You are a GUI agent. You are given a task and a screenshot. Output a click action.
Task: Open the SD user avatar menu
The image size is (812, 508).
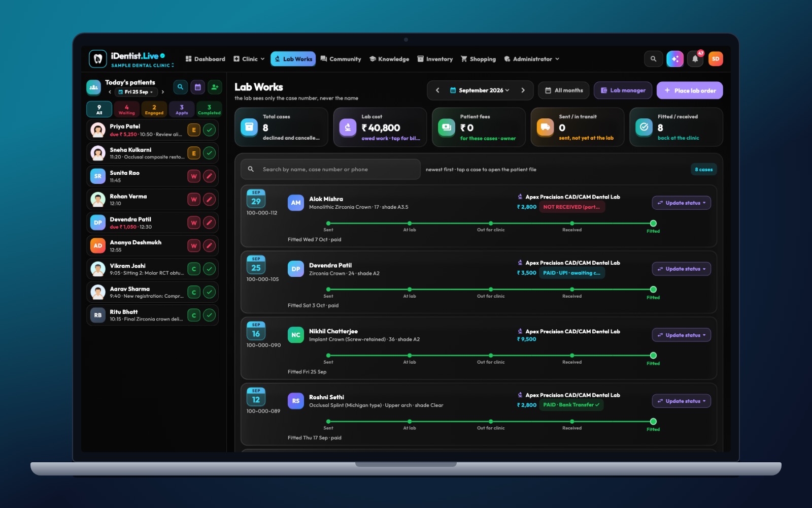pyautogui.click(x=716, y=59)
